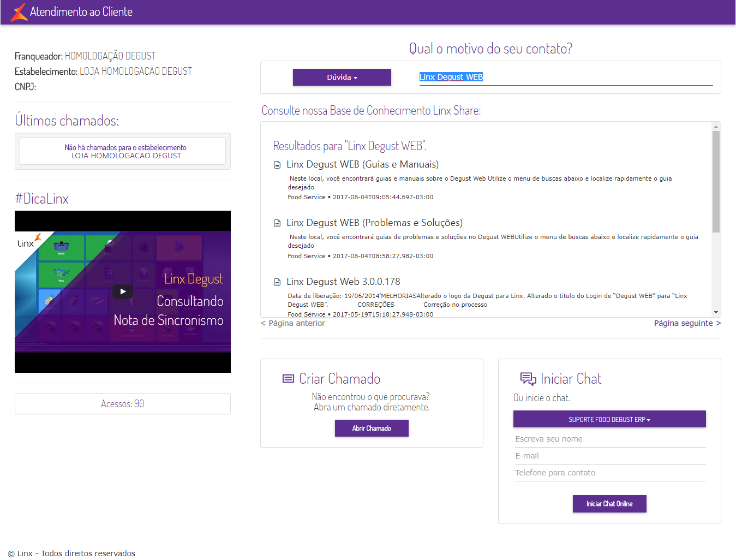Click the results scrollbar down arrow
This screenshot has width=736, height=560.
716,312
